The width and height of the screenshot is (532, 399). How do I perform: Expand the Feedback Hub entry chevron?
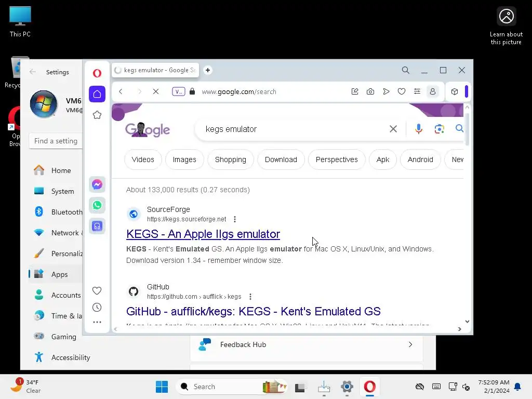coord(410,345)
